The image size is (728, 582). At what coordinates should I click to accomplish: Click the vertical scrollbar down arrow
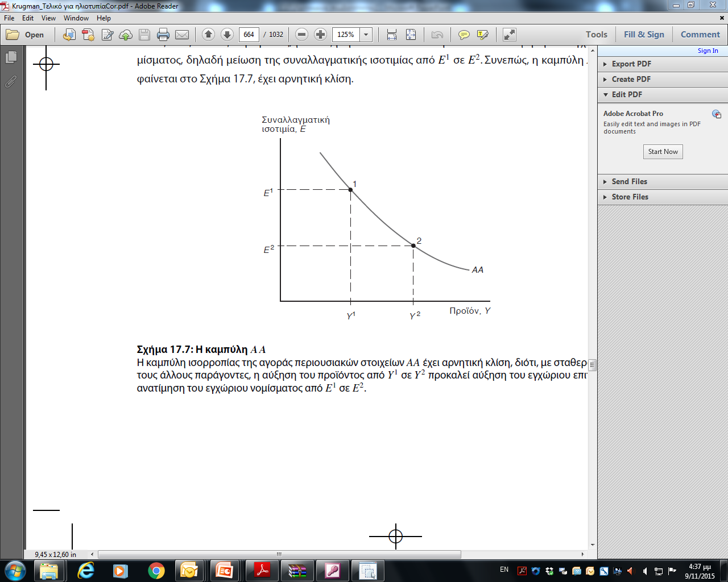click(592, 545)
